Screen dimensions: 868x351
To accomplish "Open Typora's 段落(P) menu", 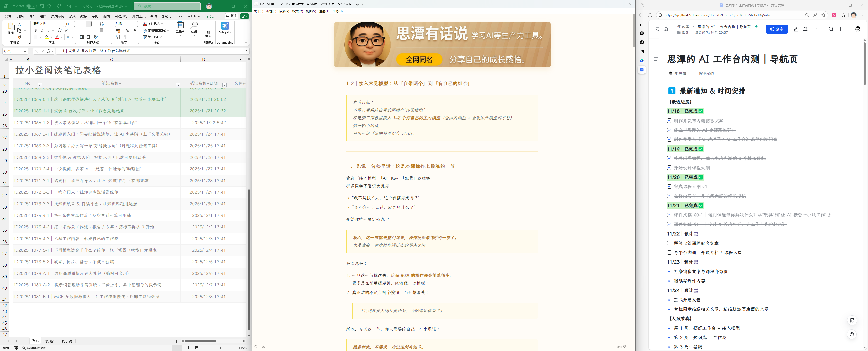I will tap(284, 11).
